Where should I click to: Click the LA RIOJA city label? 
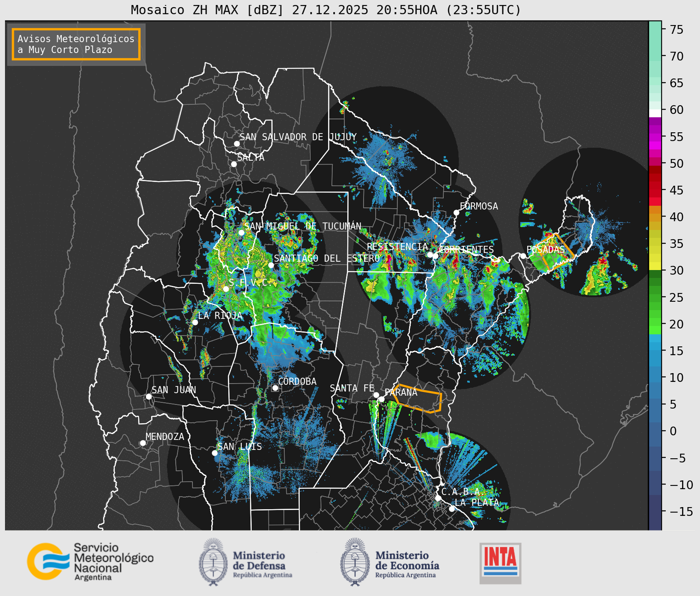(220, 316)
